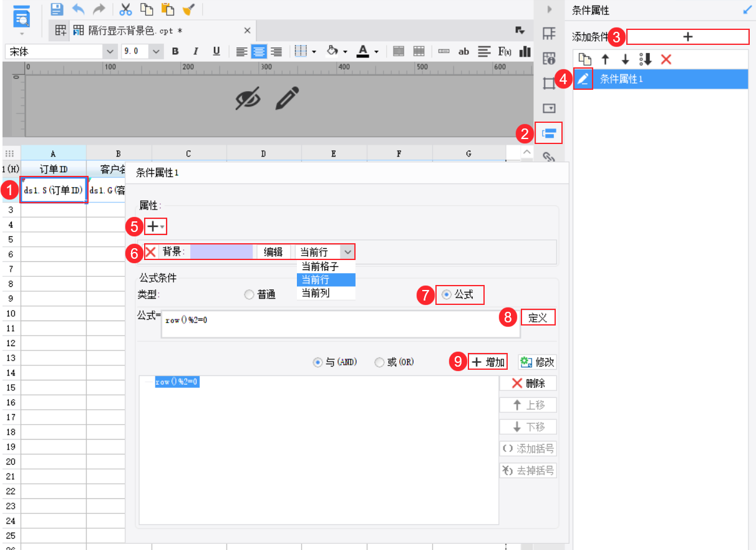Paste using the clipboard icon

point(167,9)
